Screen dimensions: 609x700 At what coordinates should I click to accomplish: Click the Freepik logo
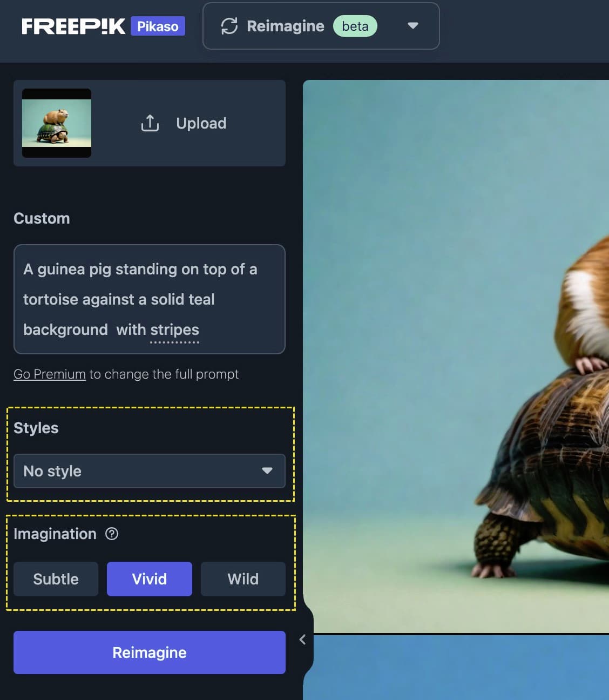[73, 26]
